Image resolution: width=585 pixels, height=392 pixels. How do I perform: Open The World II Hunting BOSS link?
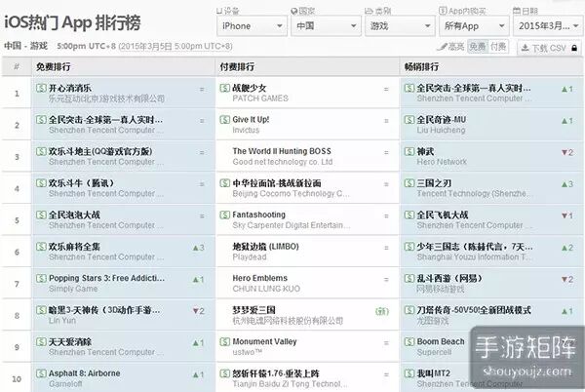coord(282,151)
